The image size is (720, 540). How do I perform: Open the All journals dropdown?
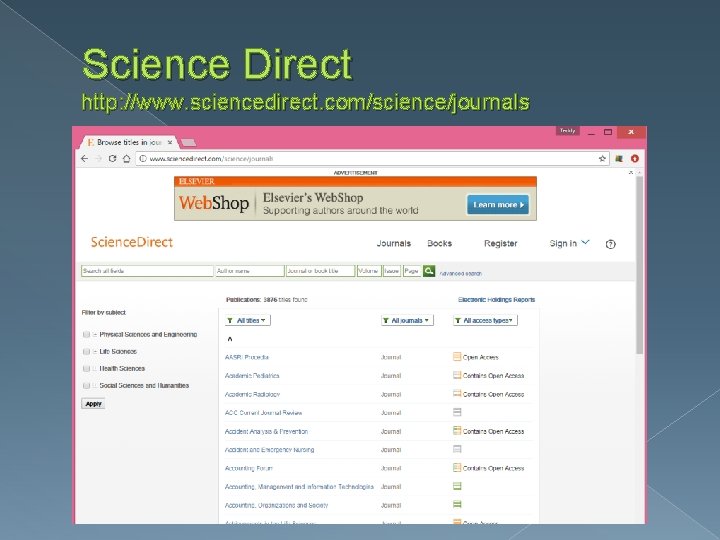(407, 321)
